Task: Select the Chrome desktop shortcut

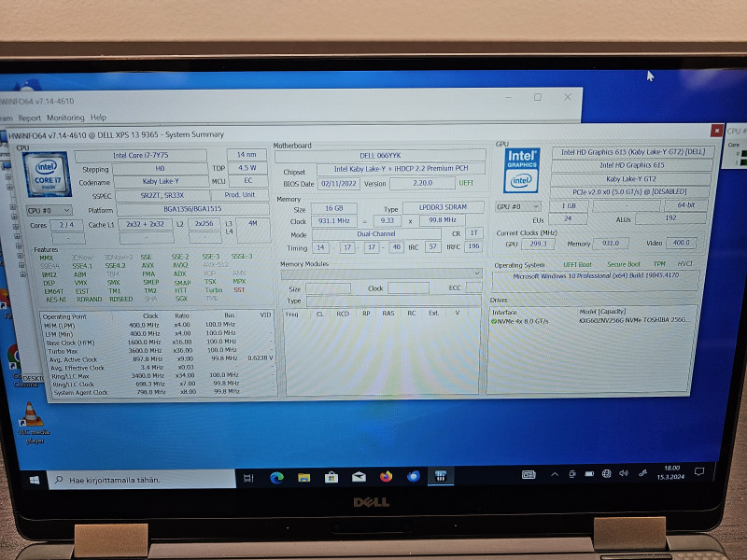Action: (16, 366)
